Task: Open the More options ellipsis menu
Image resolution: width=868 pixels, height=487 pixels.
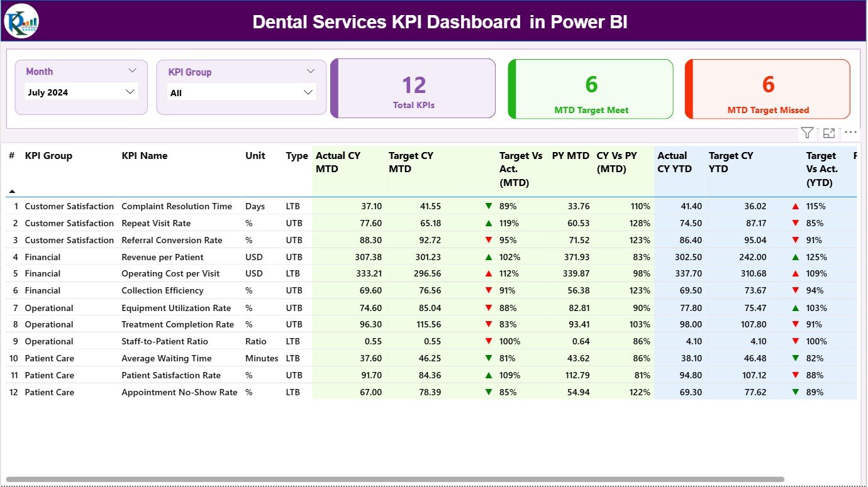Action: click(850, 133)
